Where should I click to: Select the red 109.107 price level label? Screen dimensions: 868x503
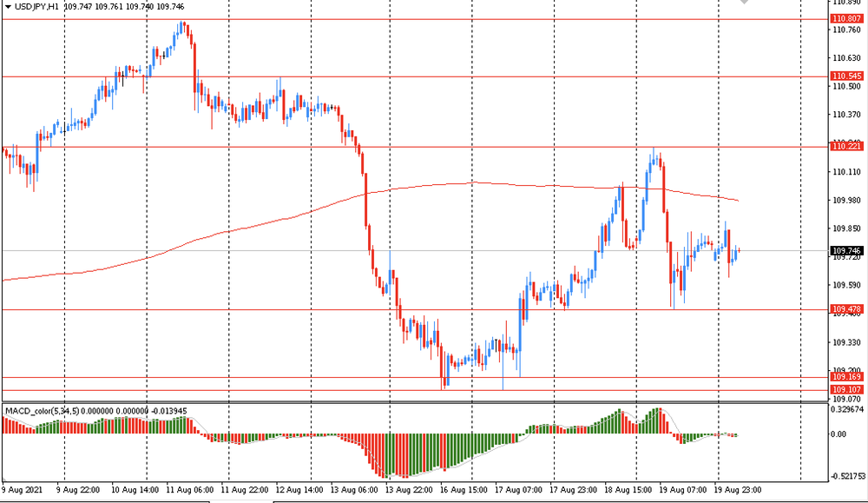pos(847,389)
